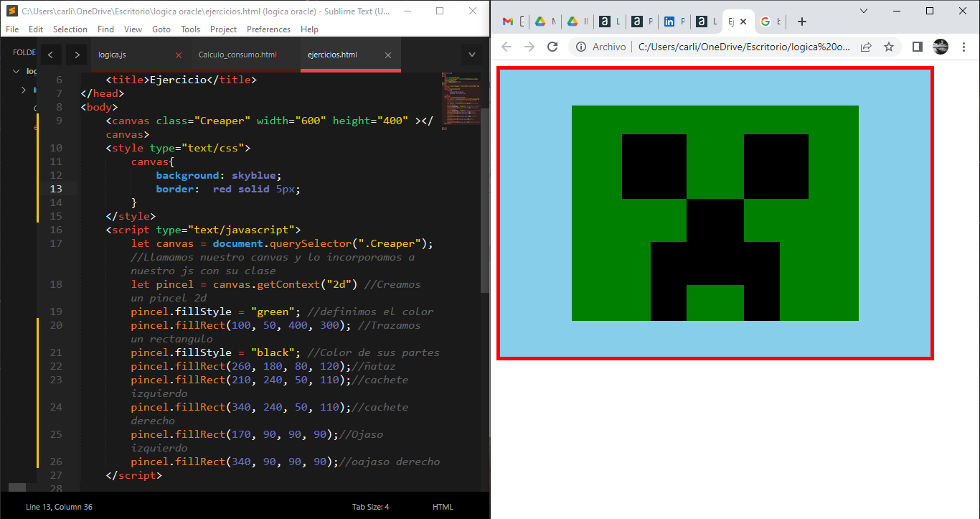Screen dimensions: 980x519
Task: Bookmark this page with the star icon
Action: (x=889, y=47)
